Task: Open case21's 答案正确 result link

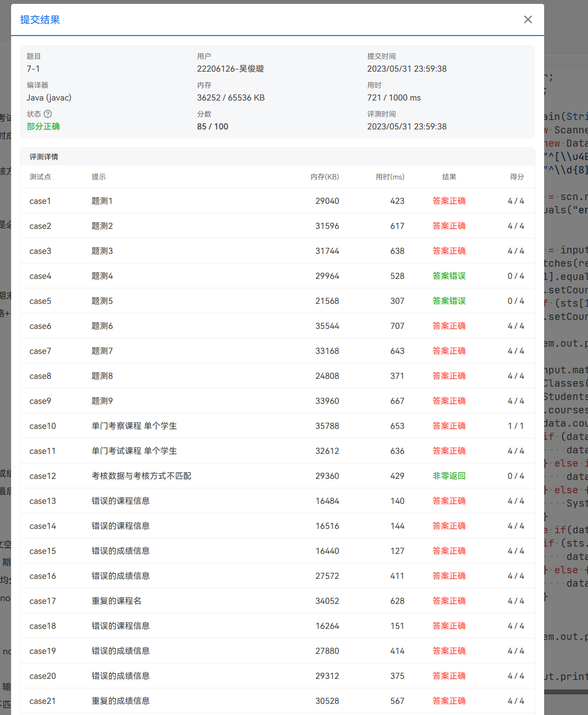Action: click(x=449, y=701)
